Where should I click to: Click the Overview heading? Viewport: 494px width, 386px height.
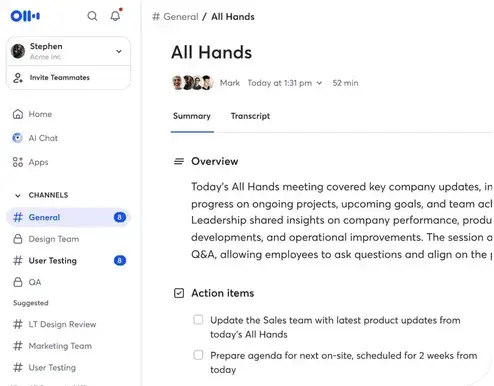click(x=215, y=161)
